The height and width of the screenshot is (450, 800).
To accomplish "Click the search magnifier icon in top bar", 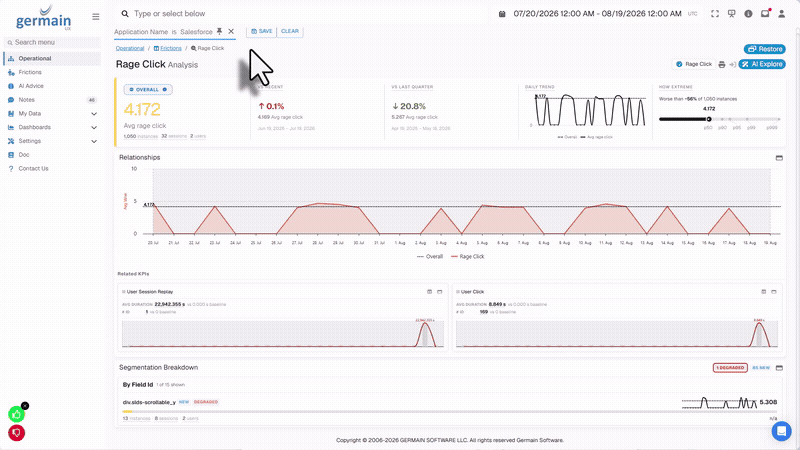I will point(125,14).
